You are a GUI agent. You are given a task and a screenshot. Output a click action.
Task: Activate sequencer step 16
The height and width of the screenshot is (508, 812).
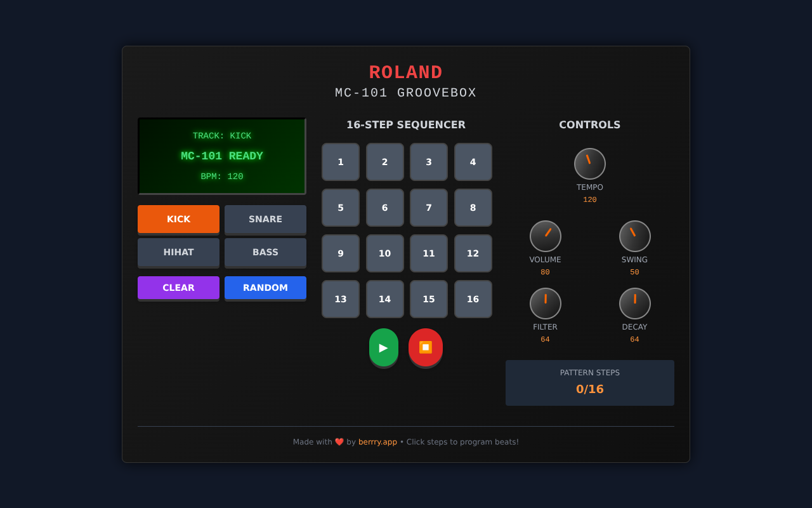(473, 298)
